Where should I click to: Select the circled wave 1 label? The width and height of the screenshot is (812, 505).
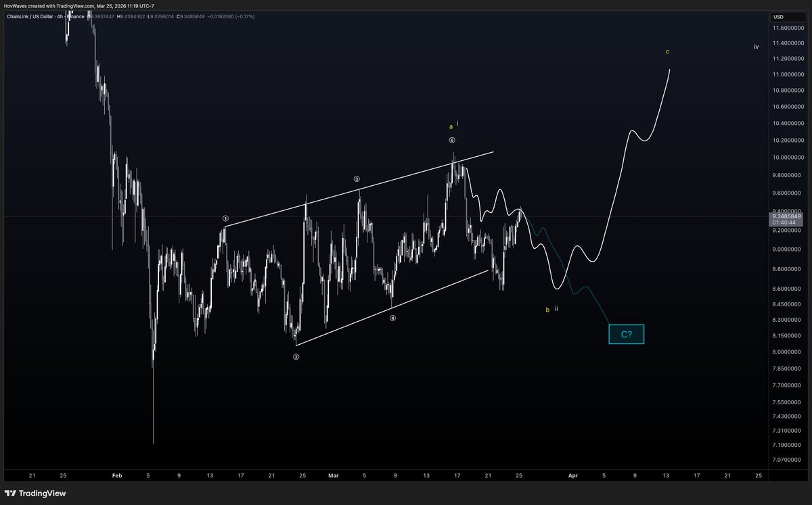coord(226,219)
